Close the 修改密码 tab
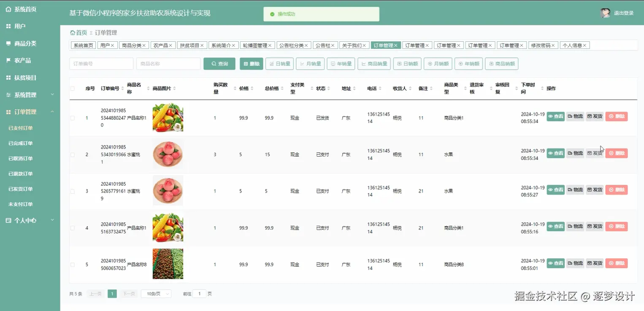 553,45
